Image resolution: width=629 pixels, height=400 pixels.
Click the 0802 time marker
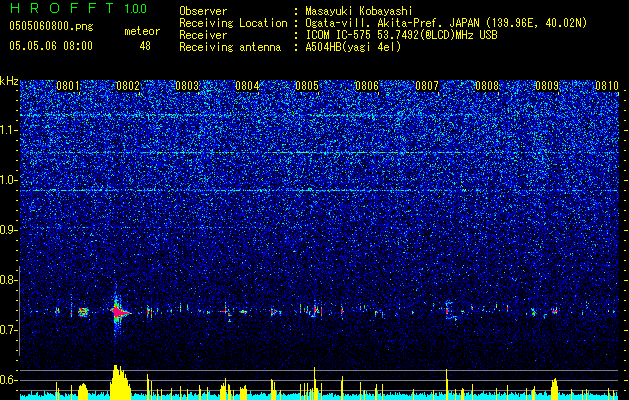point(128,86)
